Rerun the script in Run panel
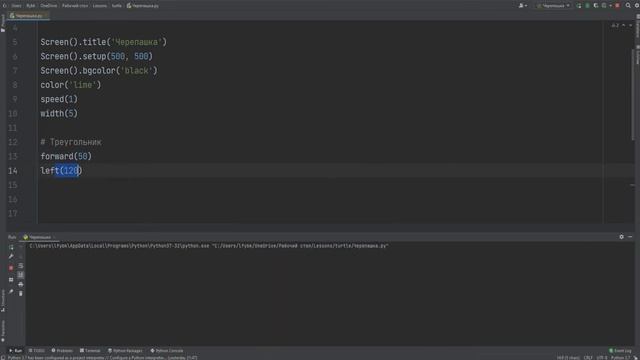640x360 pixels. coord(11,247)
